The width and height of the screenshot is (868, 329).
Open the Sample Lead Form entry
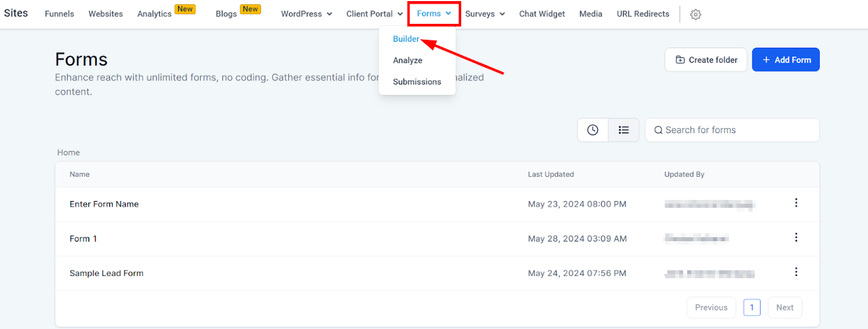tap(106, 274)
